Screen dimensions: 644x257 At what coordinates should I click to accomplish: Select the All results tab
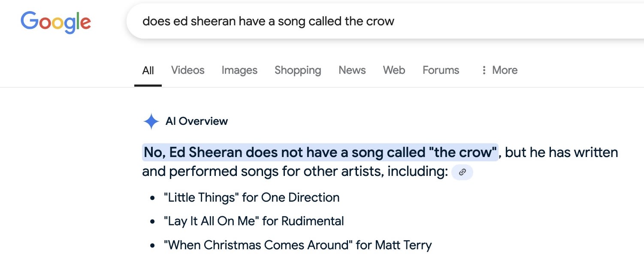[x=148, y=70]
